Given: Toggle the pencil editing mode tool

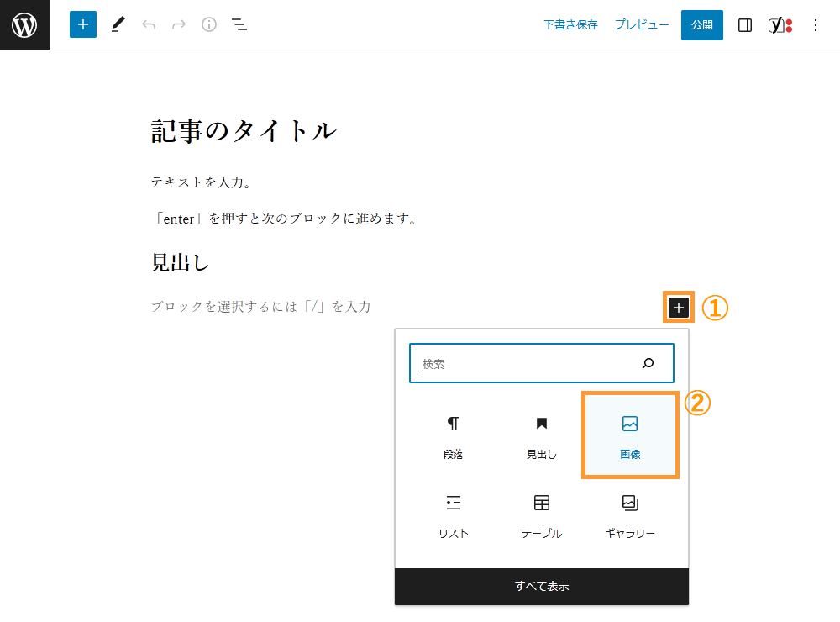Looking at the screenshot, I should pos(118,24).
